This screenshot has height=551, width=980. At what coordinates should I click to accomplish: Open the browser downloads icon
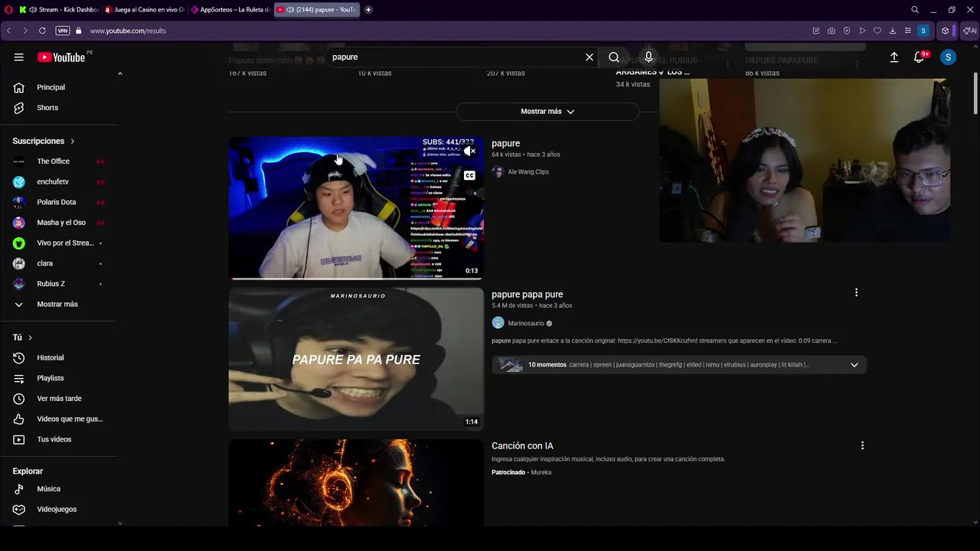893,31
